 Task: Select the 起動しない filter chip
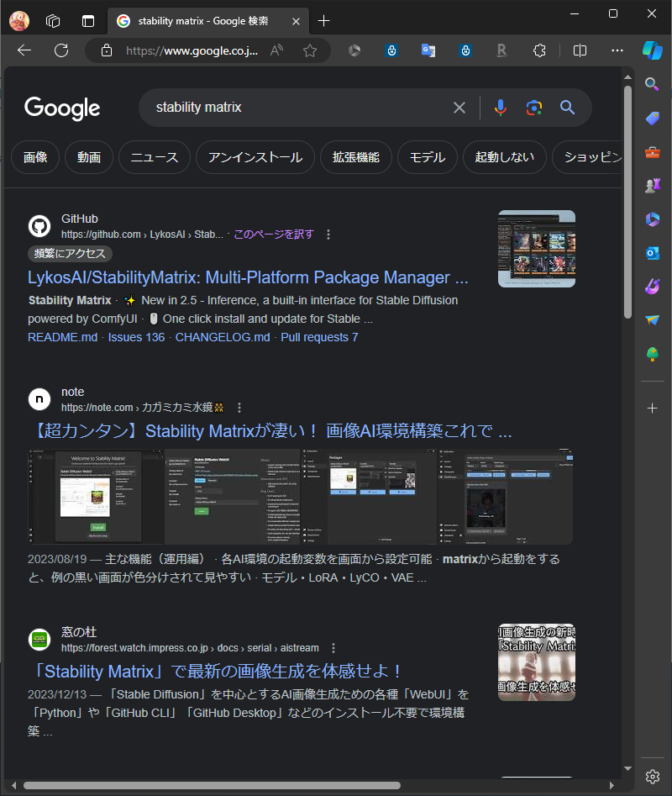click(x=505, y=157)
